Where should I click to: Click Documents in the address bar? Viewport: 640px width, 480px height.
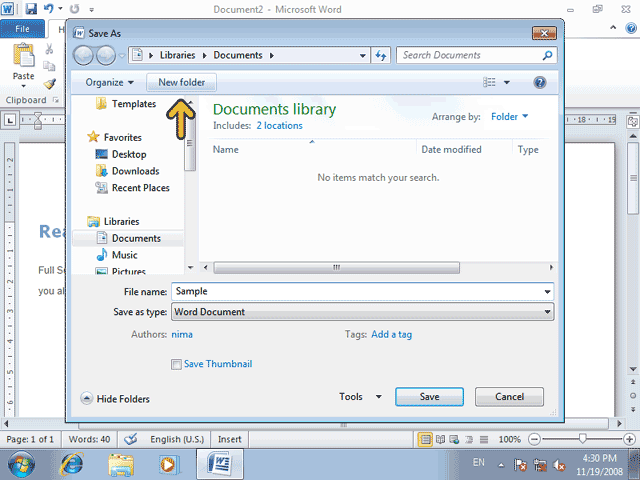pyautogui.click(x=238, y=55)
